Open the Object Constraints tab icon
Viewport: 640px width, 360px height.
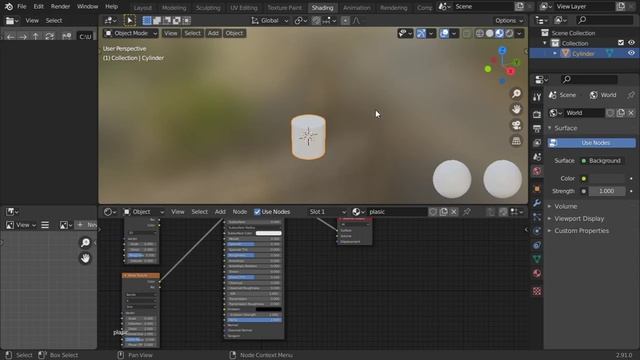(x=537, y=245)
